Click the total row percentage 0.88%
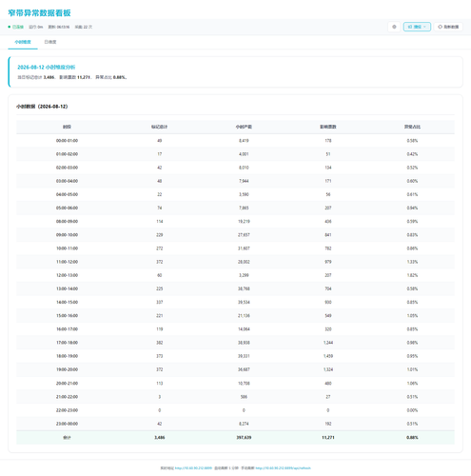Viewport: 471px width, 476px height. 412,438
